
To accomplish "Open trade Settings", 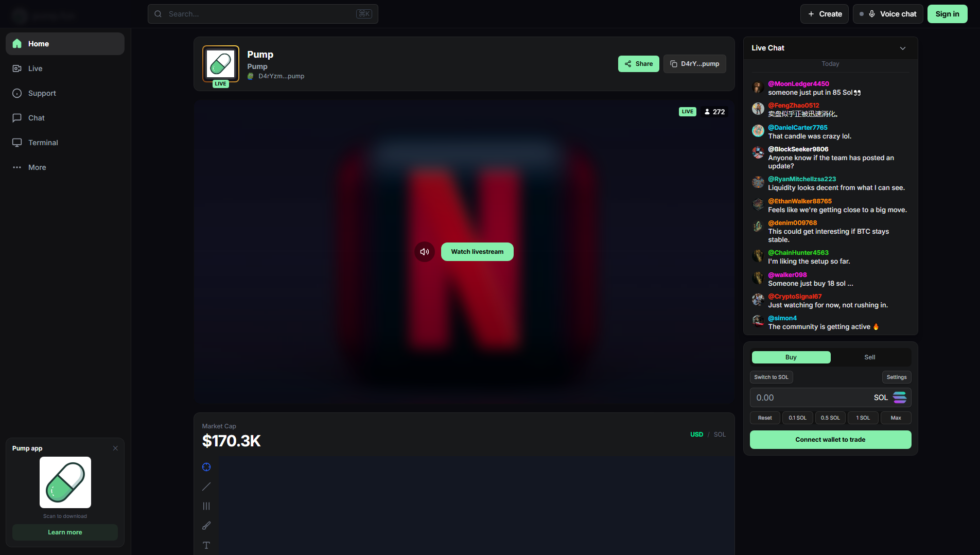I will click(896, 377).
